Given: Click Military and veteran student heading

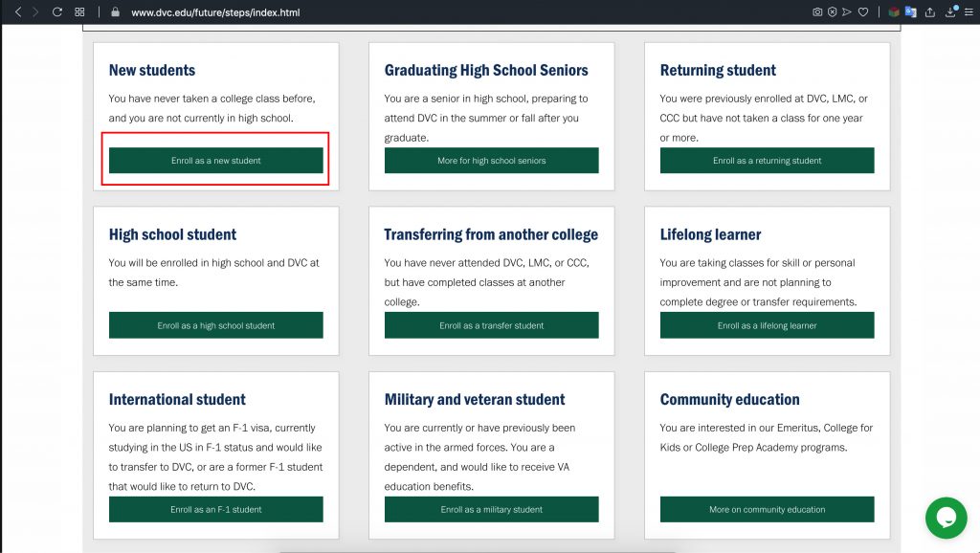Looking at the screenshot, I should pos(475,399).
